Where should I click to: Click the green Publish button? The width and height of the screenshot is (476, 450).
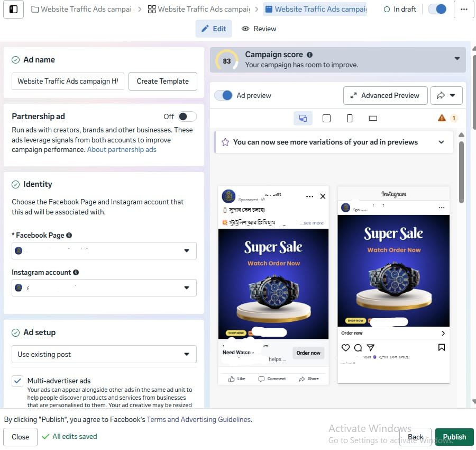454,437
